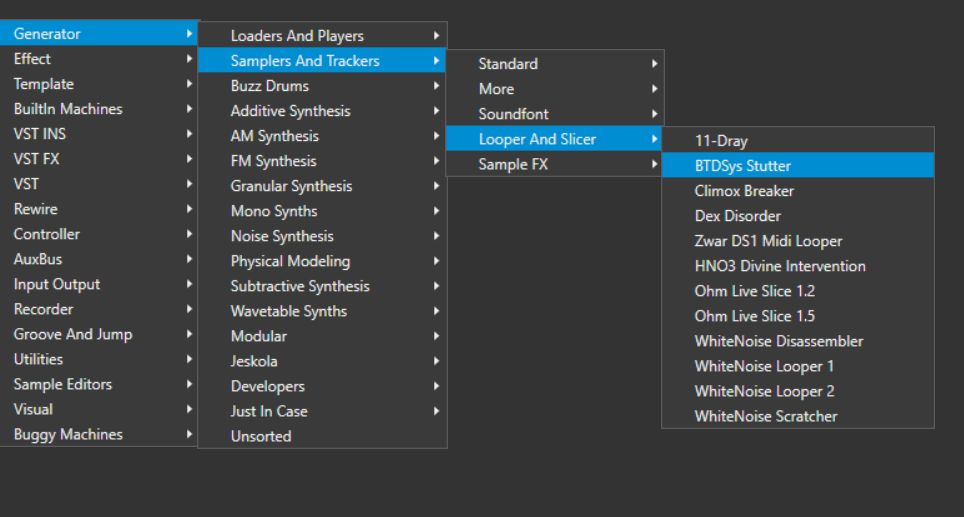Open the Wavetable Synths category

coord(289,311)
